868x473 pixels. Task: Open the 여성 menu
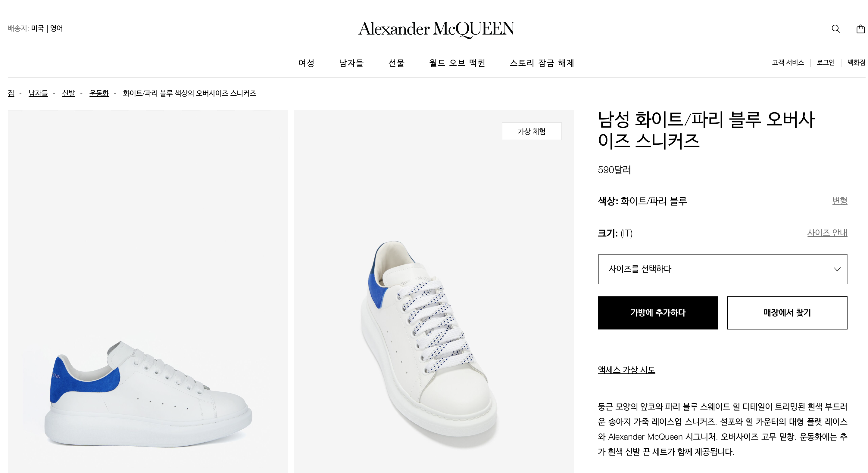(x=306, y=63)
